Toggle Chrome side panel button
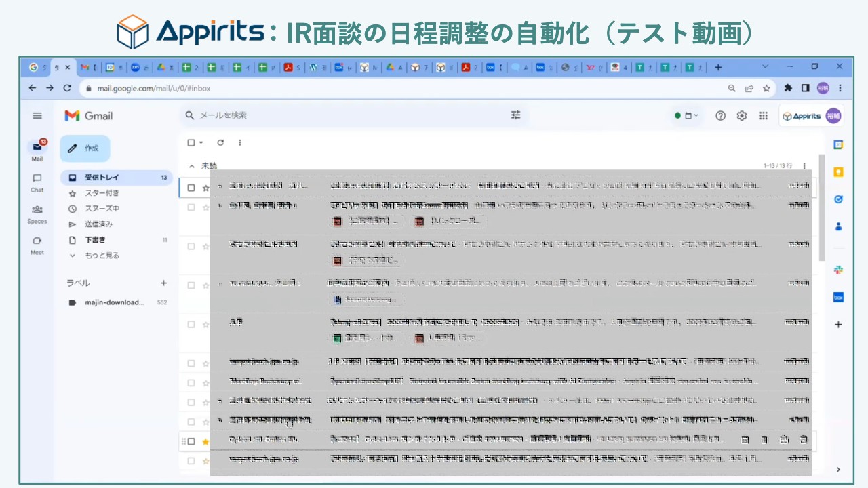 click(805, 88)
